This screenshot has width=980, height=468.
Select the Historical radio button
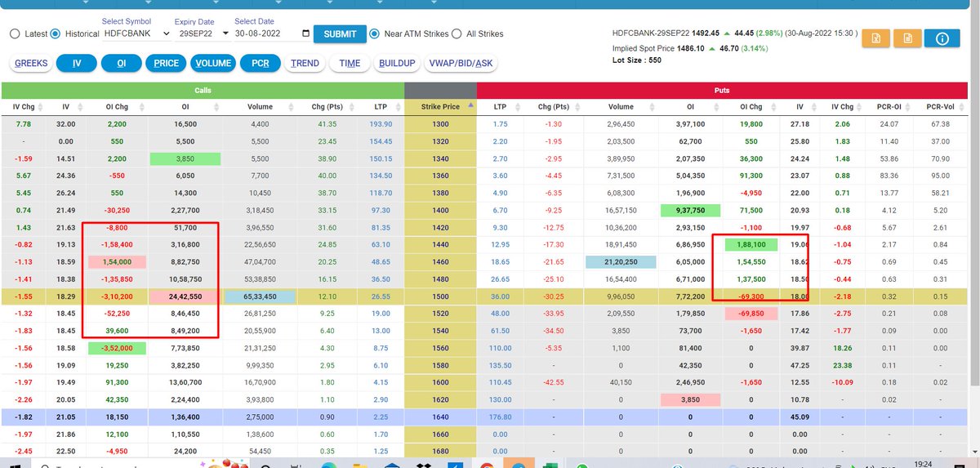tap(56, 34)
